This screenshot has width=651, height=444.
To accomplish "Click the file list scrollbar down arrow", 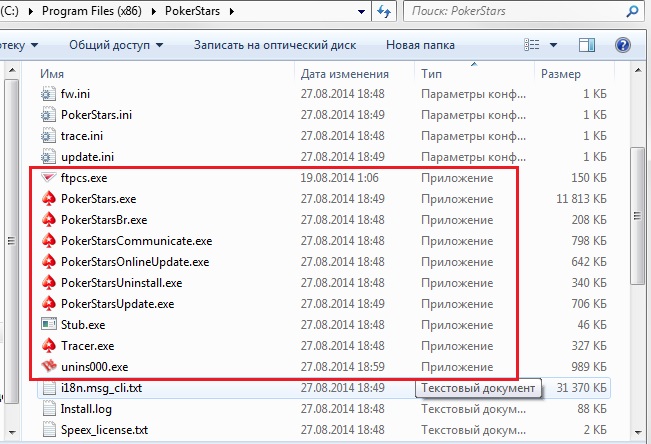I will [638, 432].
